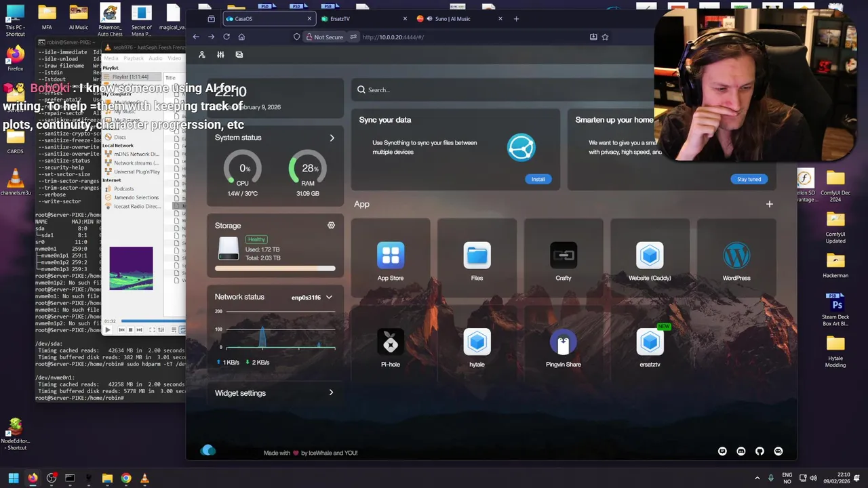This screenshot has height=488, width=868.
Task: Show hidden system tray icons
Action: [757, 478]
